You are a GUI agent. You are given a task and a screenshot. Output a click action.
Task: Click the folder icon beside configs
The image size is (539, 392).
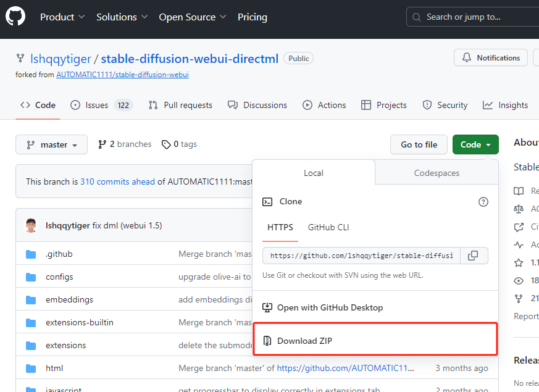31,277
